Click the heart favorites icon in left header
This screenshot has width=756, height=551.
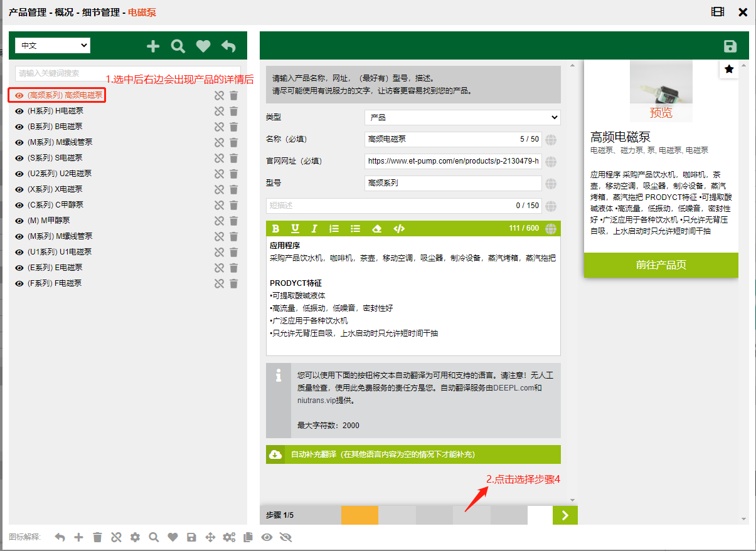[203, 46]
